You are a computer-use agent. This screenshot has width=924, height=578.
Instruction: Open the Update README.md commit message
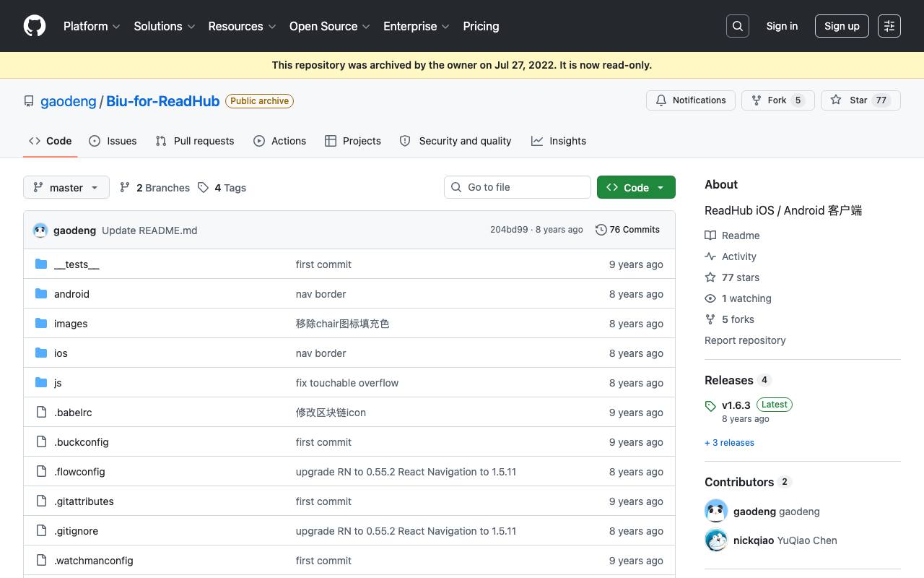click(149, 230)
